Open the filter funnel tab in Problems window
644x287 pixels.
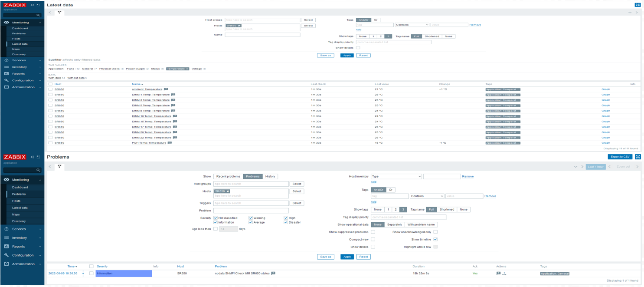tap(59, 166)
